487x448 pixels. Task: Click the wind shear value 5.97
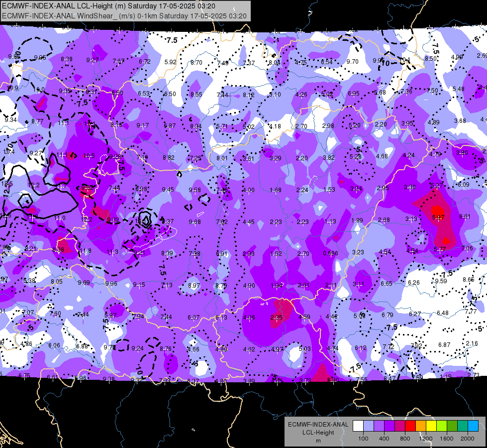coord(438,218)
